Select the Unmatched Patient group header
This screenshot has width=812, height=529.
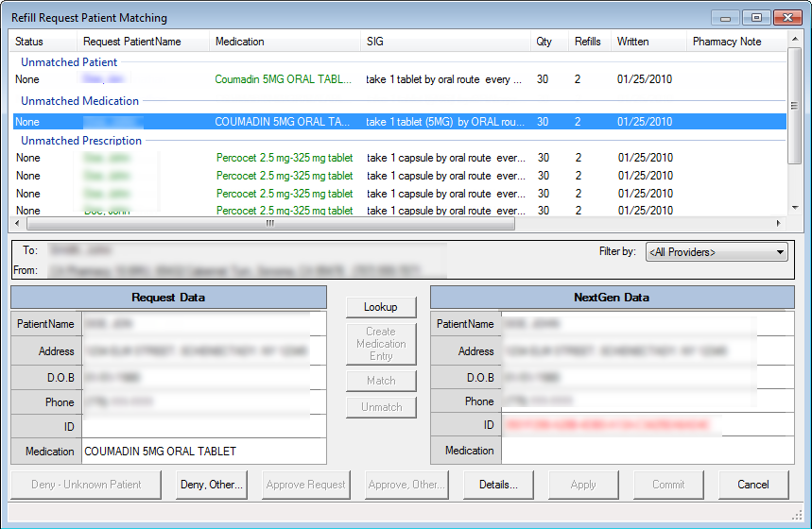(x=69, y=62)
